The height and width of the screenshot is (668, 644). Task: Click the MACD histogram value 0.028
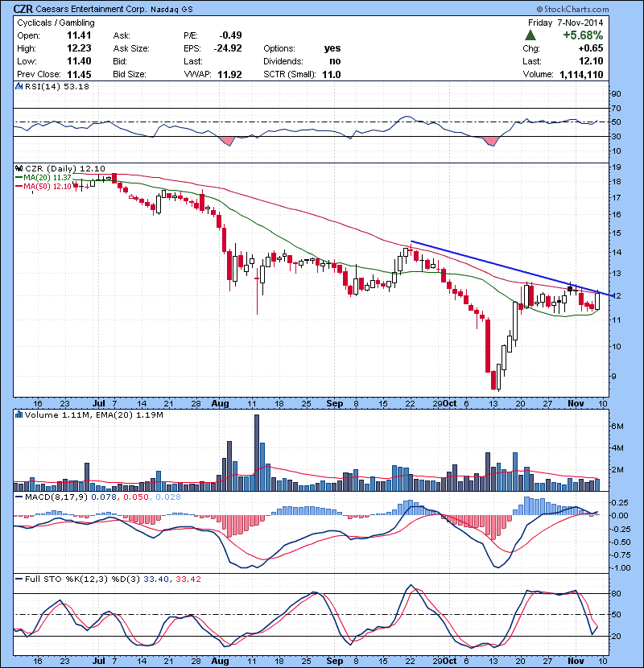point(168,497)
